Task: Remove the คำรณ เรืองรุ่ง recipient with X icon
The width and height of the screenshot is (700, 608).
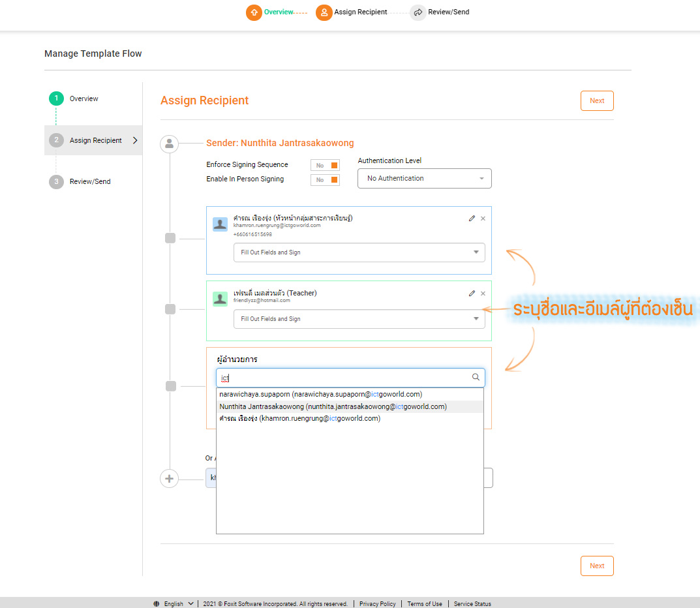Action: (483, 219)
